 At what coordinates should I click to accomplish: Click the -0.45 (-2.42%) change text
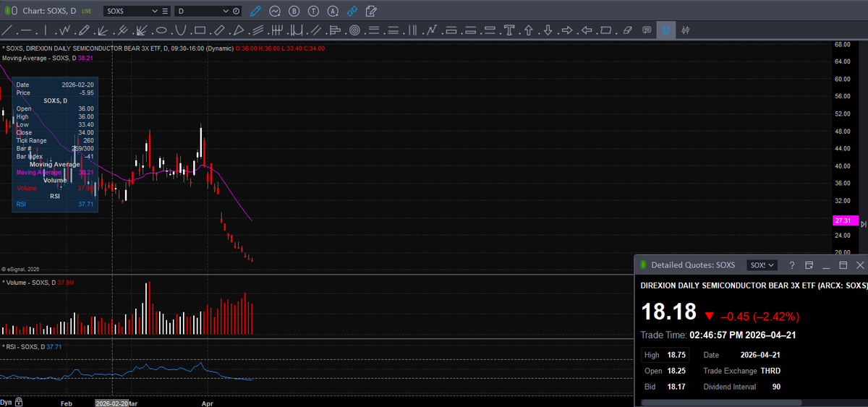point(759,316)
